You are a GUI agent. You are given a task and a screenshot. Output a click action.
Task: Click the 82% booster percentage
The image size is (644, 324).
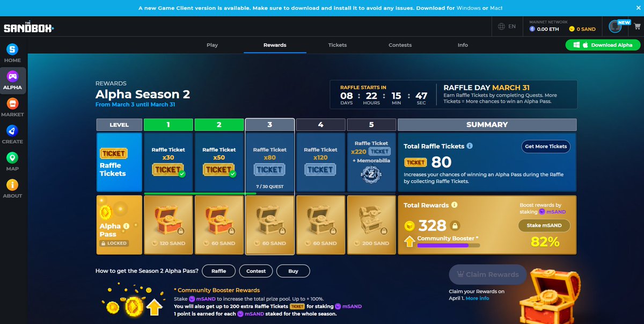pyautogui.click(x=545, y=242)
